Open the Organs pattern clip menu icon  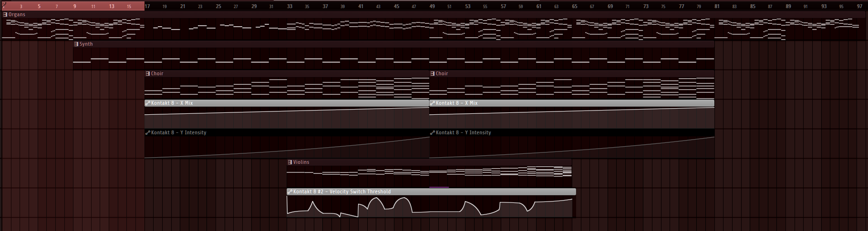pyautogui.click(x=5, y=15)
